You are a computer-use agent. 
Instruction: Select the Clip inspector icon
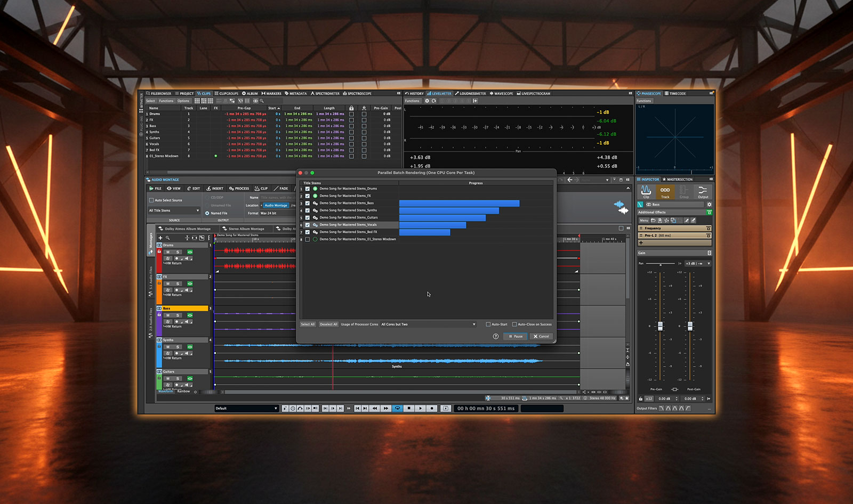pyautogui.click(x=646, y=191)
